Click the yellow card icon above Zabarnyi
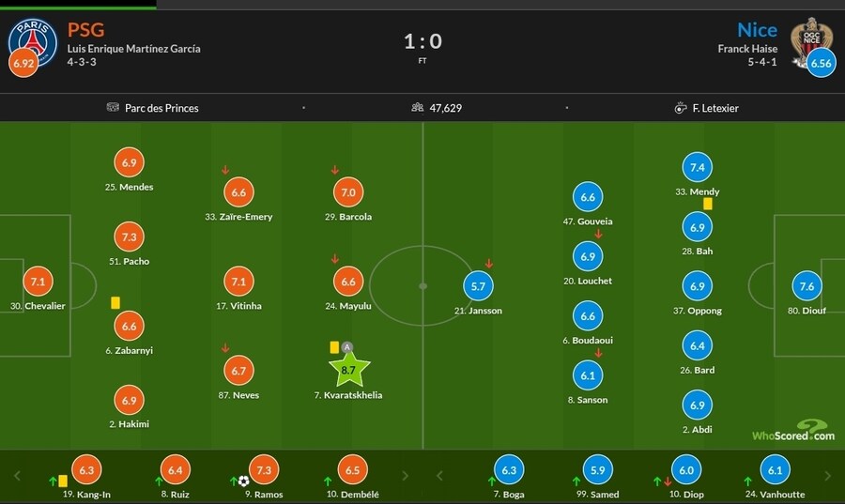 point(115,302)
